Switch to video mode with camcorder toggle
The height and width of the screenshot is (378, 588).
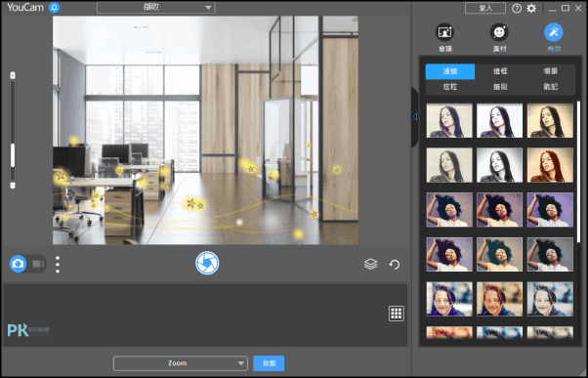(38, 264)
